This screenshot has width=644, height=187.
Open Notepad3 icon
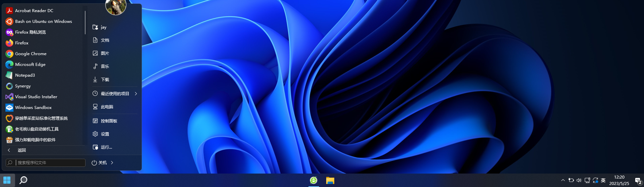click(9, 75)
